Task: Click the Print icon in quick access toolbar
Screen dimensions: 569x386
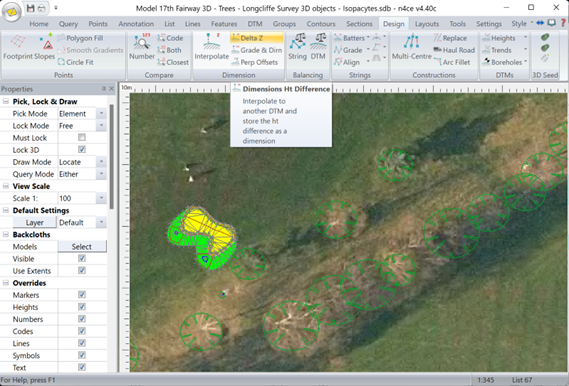Action: 41,8
